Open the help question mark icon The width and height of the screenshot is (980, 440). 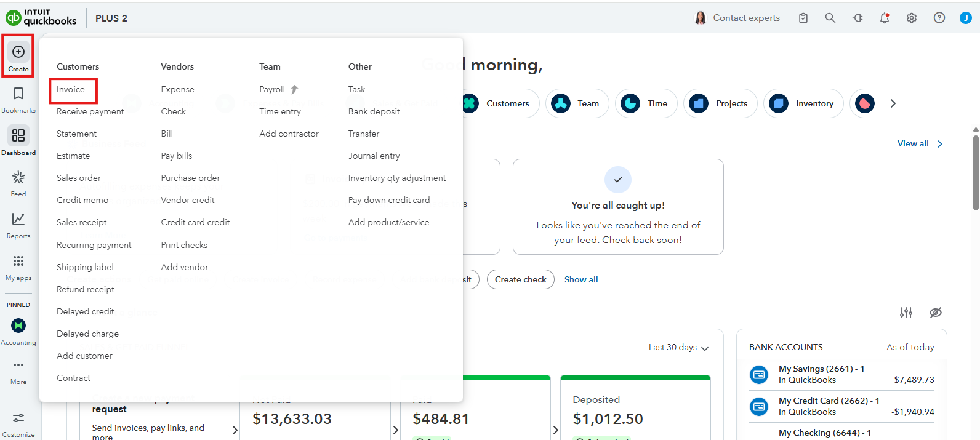pyautogui.click(x=939, y=18)
